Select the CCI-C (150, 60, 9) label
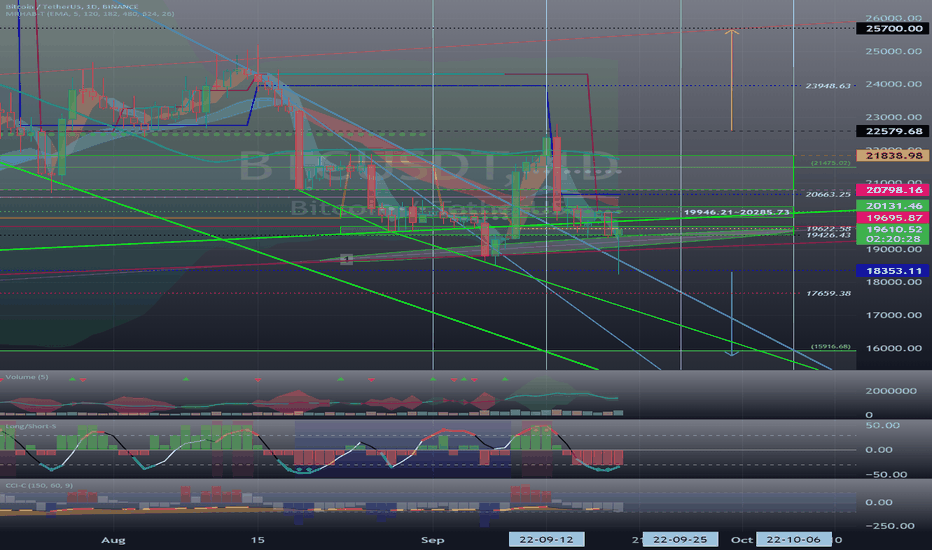 (x=39, y=486)
